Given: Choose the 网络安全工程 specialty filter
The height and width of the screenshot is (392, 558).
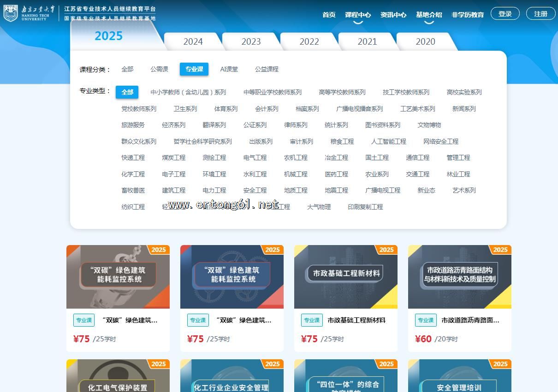Looking at the screenshot, I should tap(440, 141).
